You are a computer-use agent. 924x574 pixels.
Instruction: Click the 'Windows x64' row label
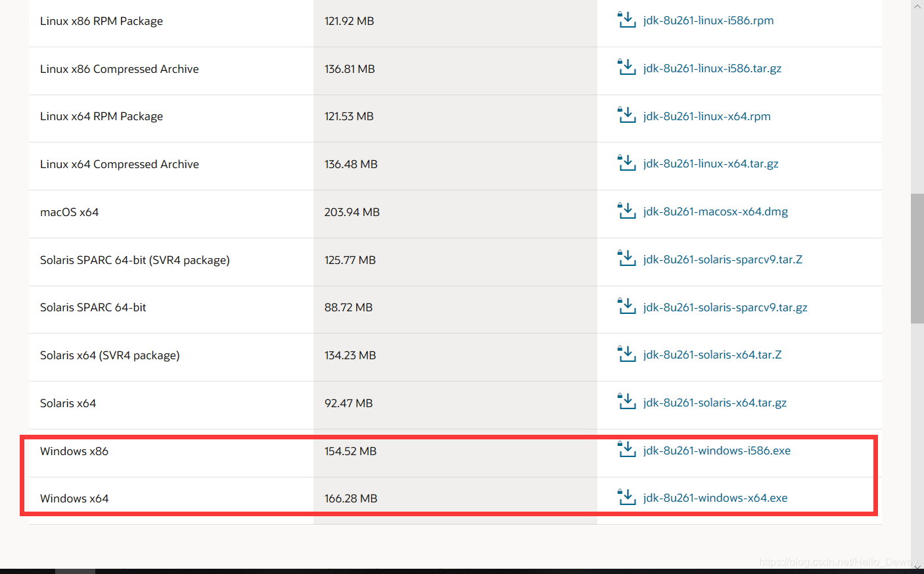[74, 498]
